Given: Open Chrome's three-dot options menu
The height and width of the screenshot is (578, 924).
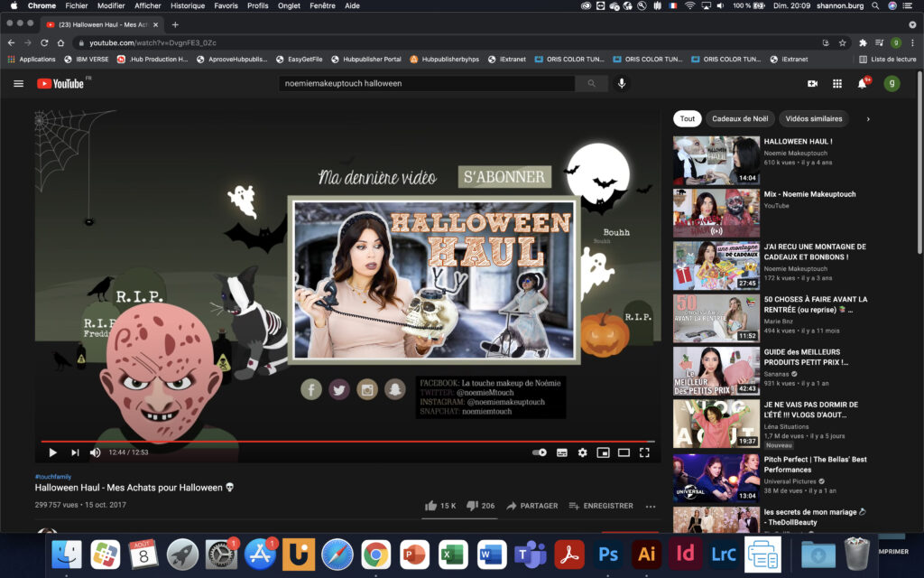Looking at the screenshot, I should click(912, 42).
